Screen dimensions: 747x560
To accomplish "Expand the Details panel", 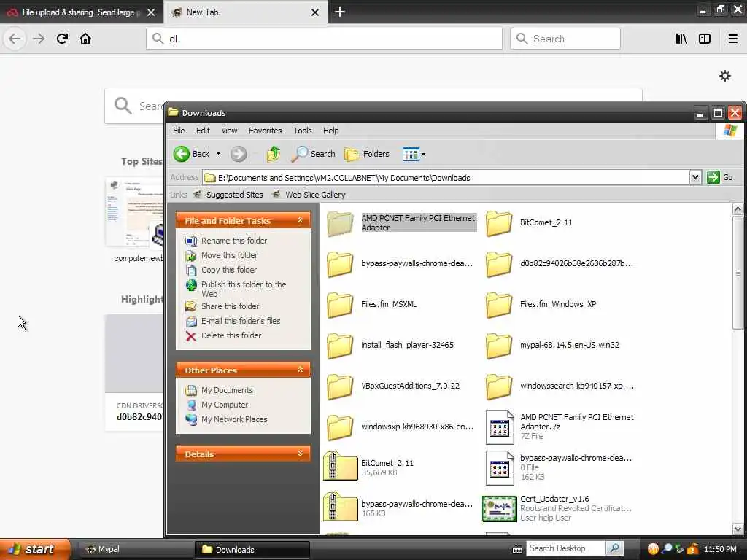I will point(300,454).
